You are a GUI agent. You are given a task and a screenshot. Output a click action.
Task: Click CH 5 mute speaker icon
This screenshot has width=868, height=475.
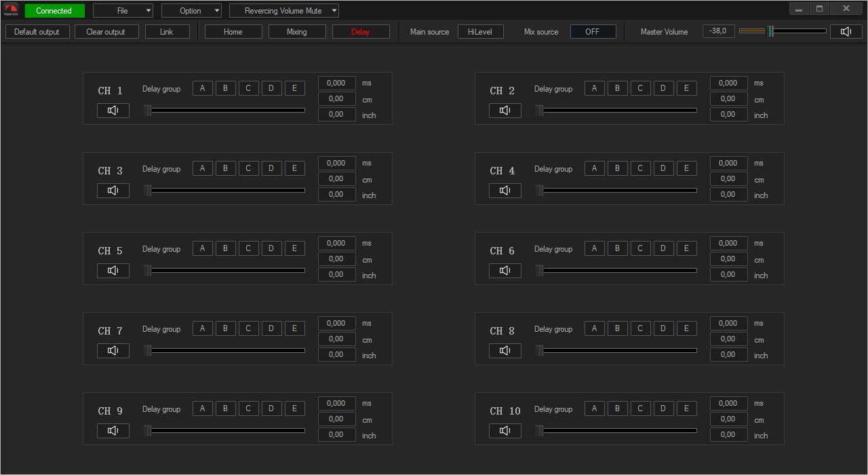click(113, 271)
